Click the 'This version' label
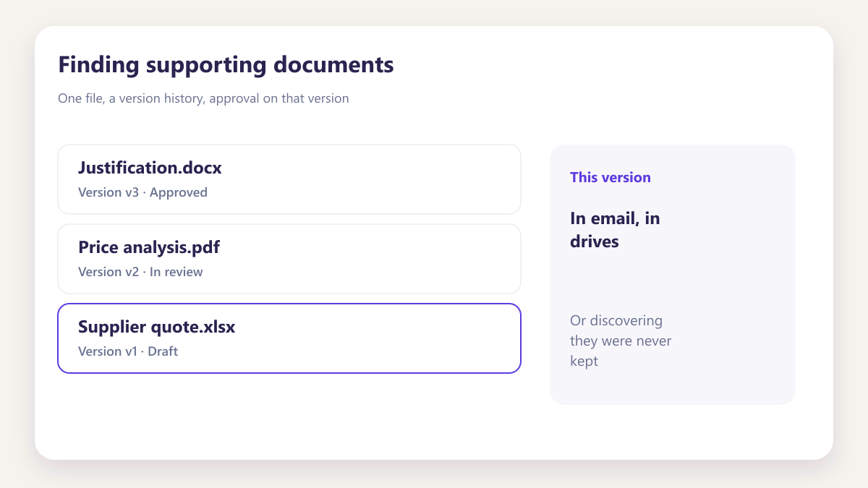The image size is (868, 488). [610, 177]
